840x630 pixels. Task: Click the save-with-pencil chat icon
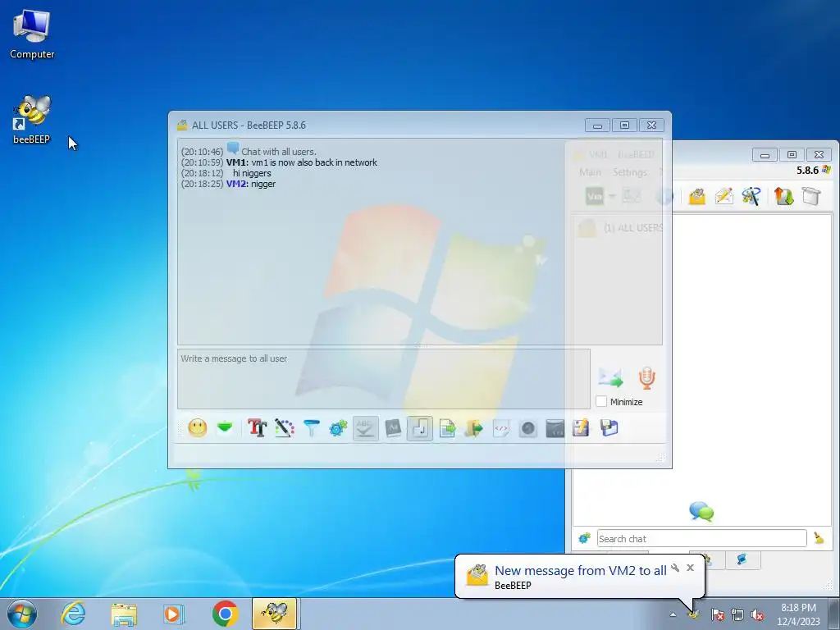pos(582,428)
